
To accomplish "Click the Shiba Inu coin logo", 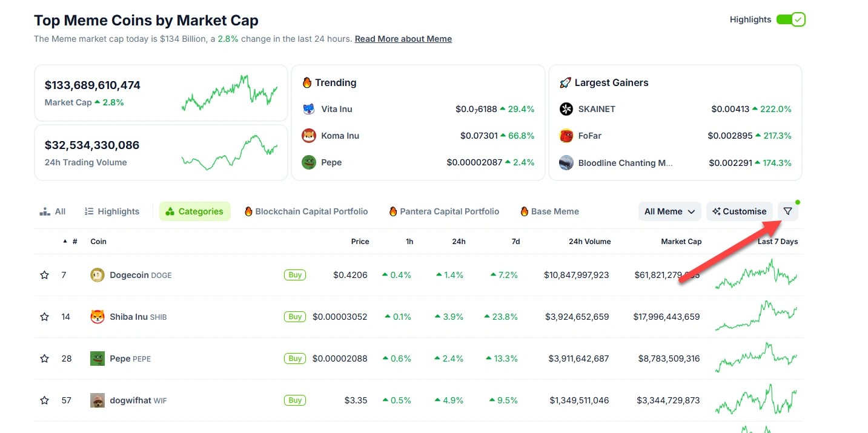I will tap(98, 317).
